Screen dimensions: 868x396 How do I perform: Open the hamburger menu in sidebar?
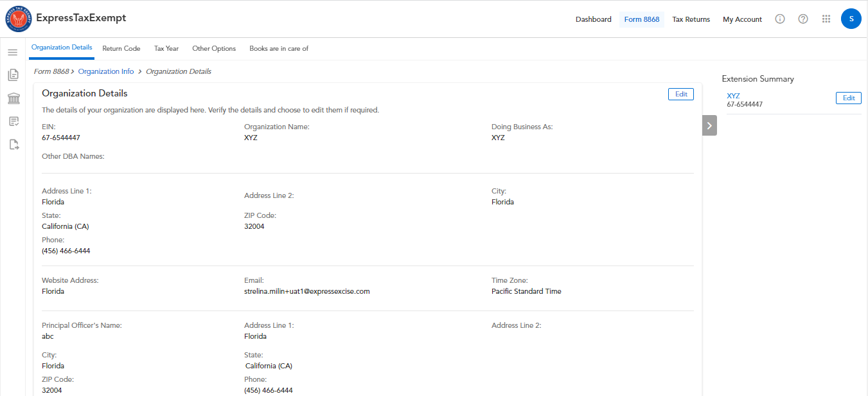(13, 52)
